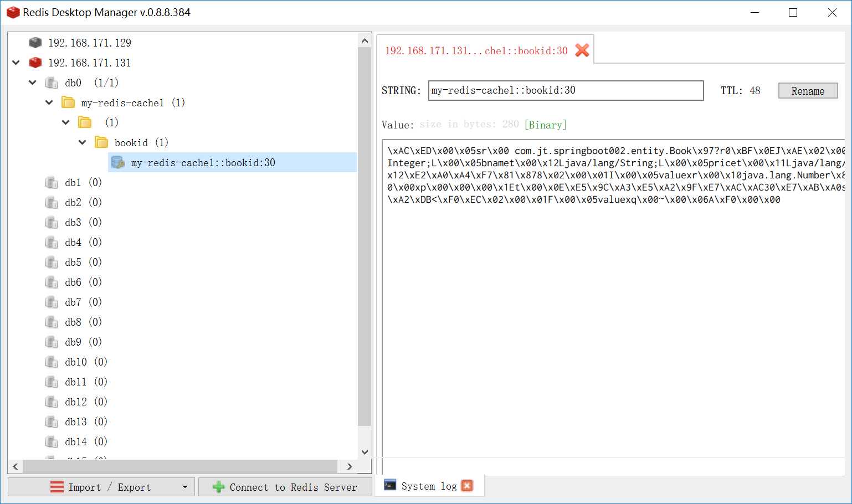This screenshot has width=852, height=504.
Task: Click Connect to Redis Server button
Action: [x=285, y=487]
